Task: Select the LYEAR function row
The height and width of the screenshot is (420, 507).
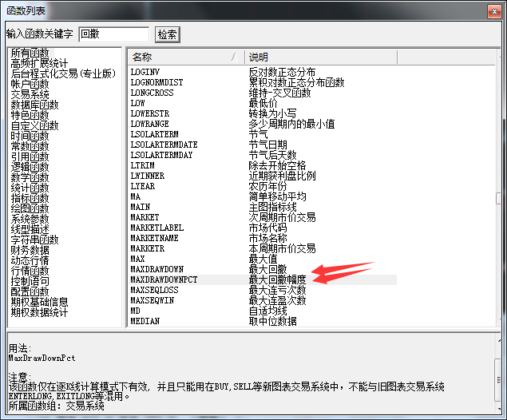Action: [x=263, y=186]
